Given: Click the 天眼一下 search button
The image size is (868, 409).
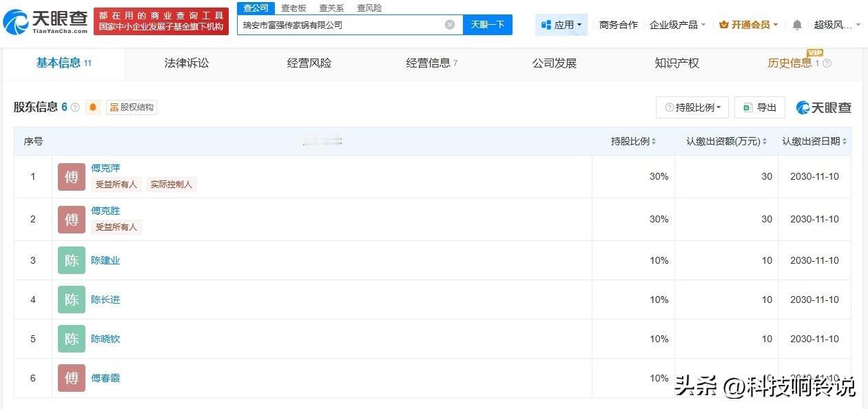Looking at the screenshot, I should point(488,24).
